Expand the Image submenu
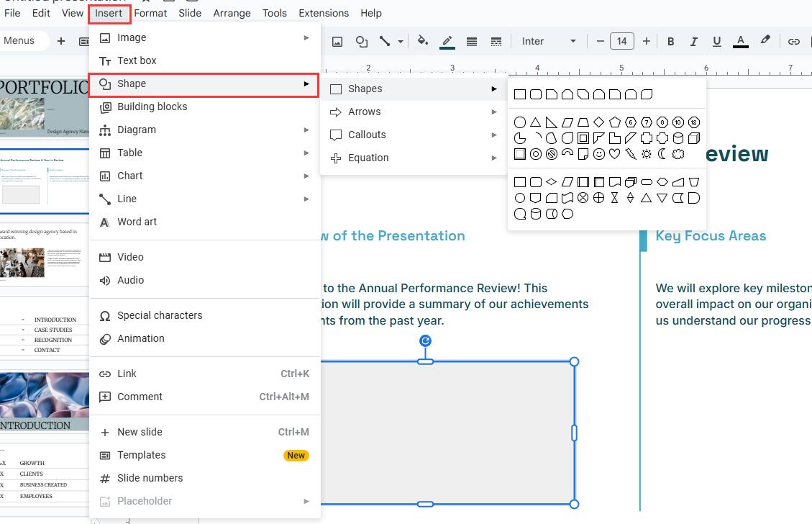The image size is (812, 524). point(204,38)
